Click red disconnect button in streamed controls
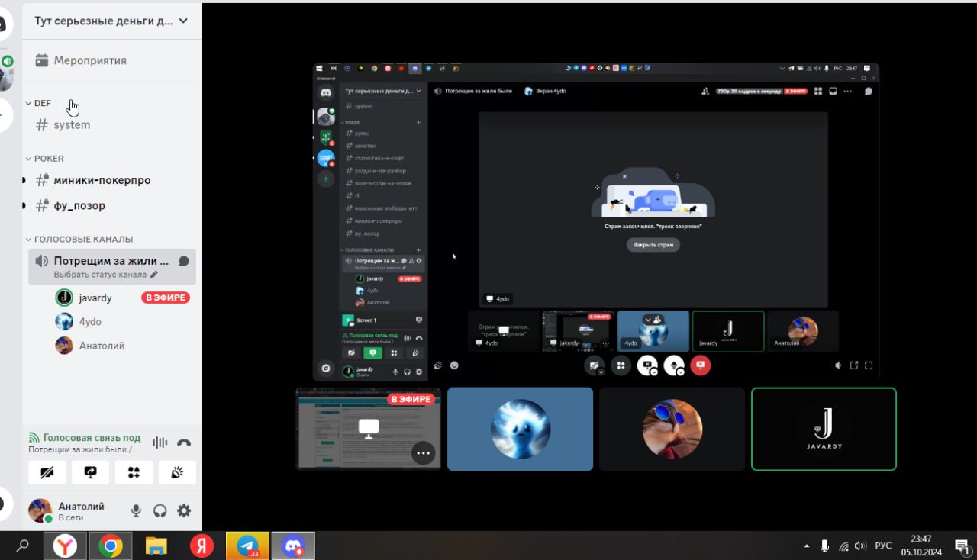Image resolution: width=977 pixels, height=560 pixels. 701,365
